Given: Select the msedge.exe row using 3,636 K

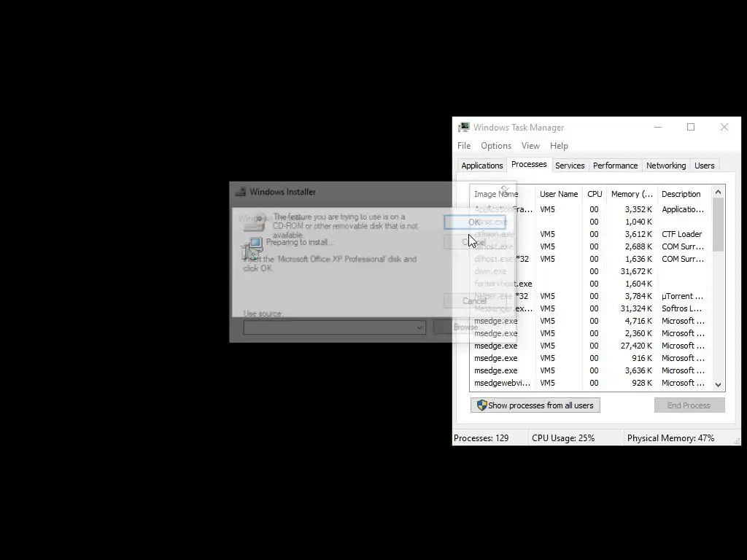Looking at the screenshot, I should pyautogui.click(x=591, y=370).
